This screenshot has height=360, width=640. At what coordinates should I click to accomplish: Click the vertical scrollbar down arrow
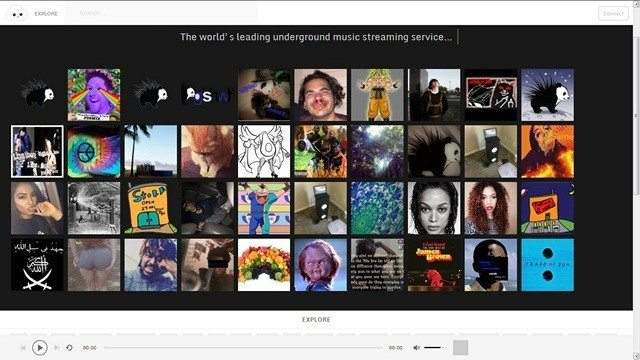pos(636,356)
